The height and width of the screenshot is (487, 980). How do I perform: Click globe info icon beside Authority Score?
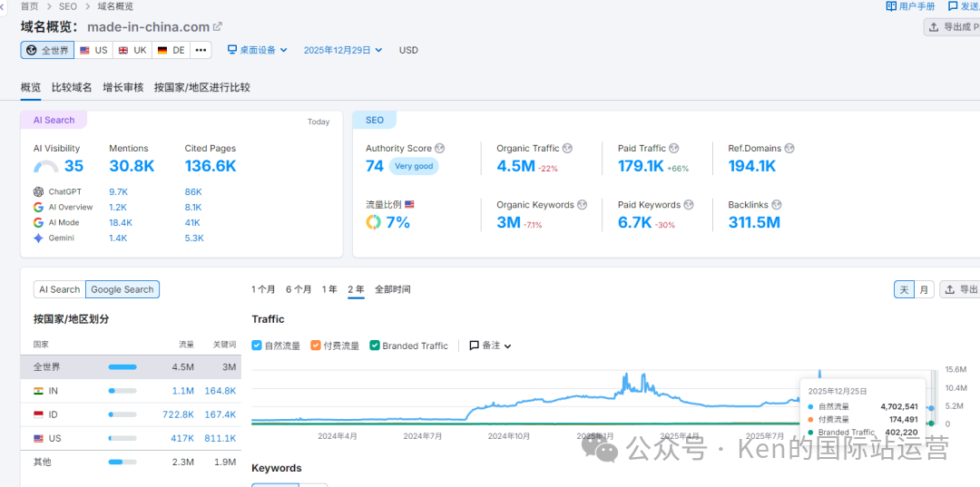(440, 149)
